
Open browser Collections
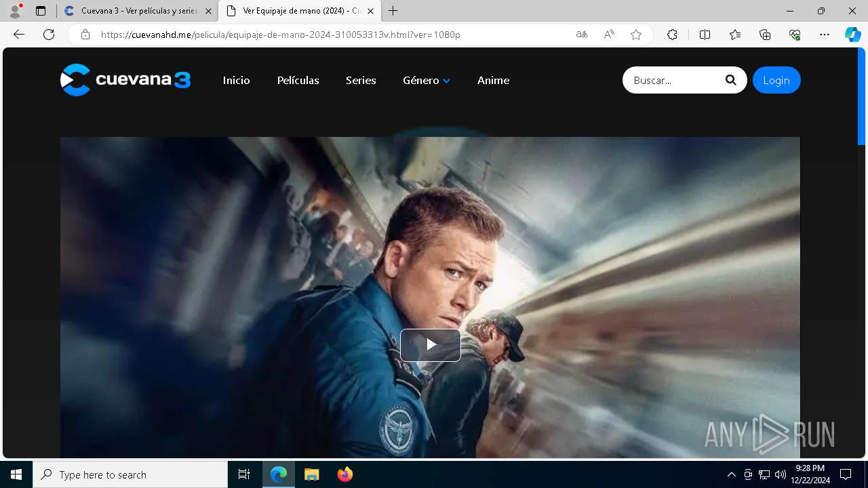click(765, 35)
